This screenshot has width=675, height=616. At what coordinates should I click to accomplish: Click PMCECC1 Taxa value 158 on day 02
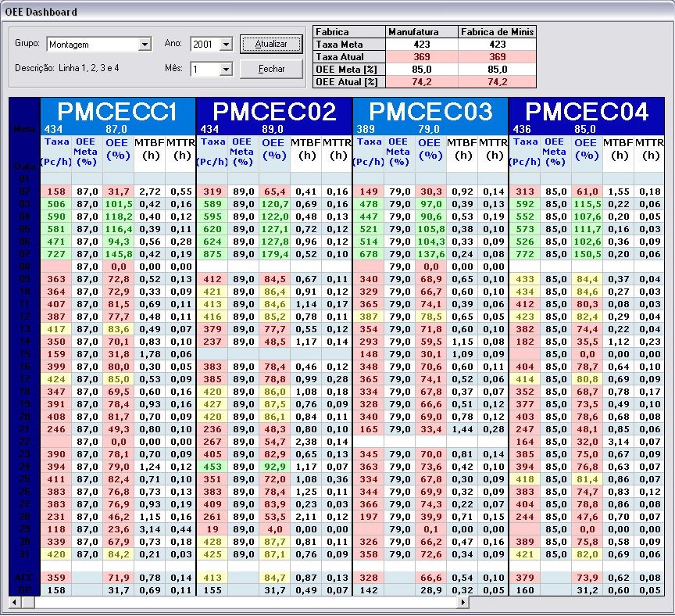[x=56, y=192]
